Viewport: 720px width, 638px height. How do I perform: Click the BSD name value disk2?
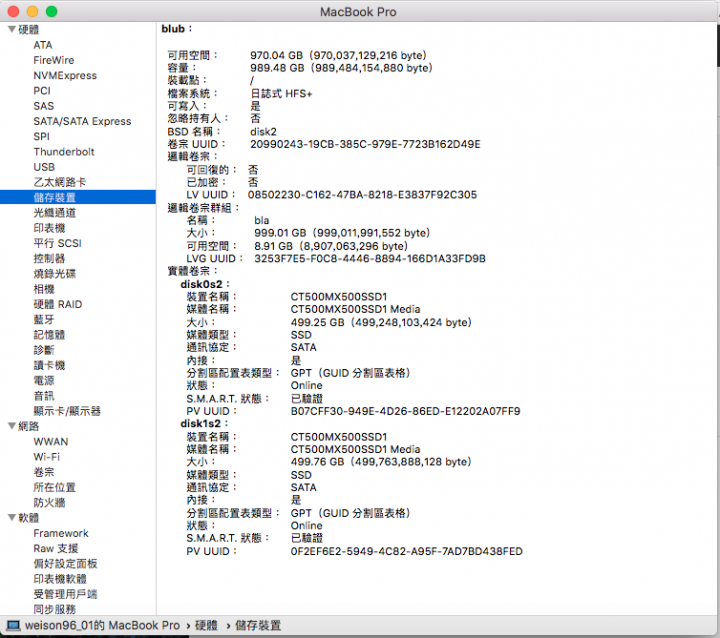[263, 132]
